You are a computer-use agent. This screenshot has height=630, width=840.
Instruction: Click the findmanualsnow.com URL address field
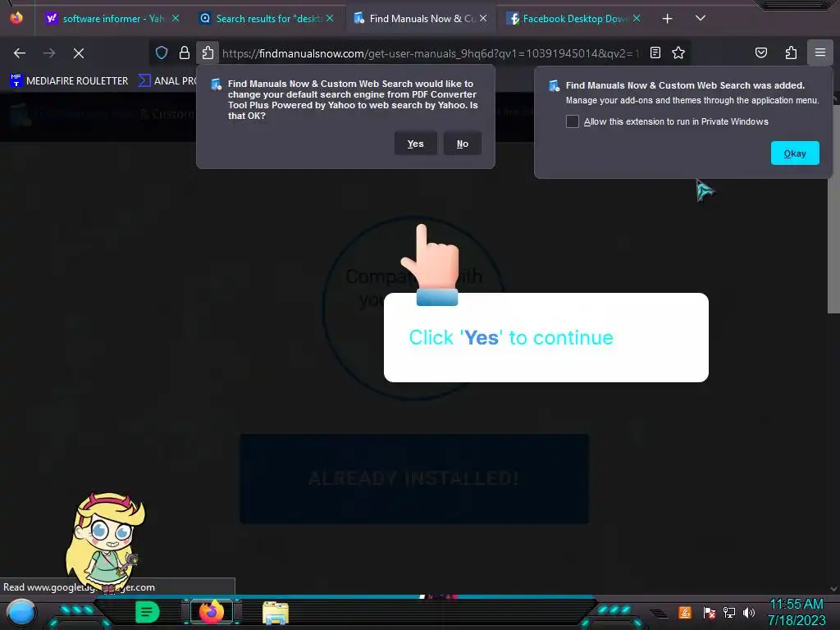[431, 53]
